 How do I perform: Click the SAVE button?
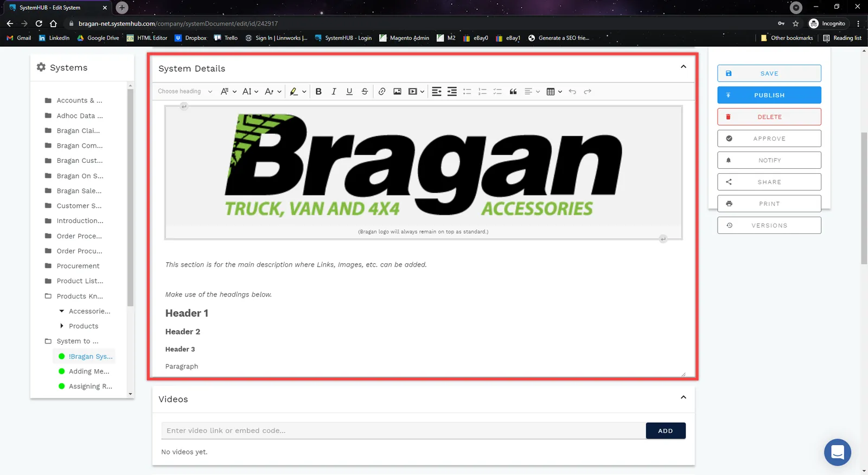[769, 73]
